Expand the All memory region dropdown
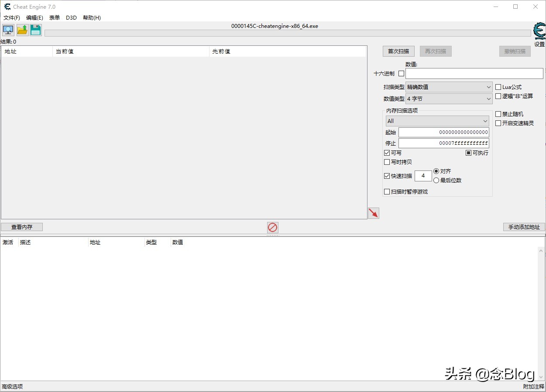This screenshot has width=546, height=392. [x=437, y=121]
